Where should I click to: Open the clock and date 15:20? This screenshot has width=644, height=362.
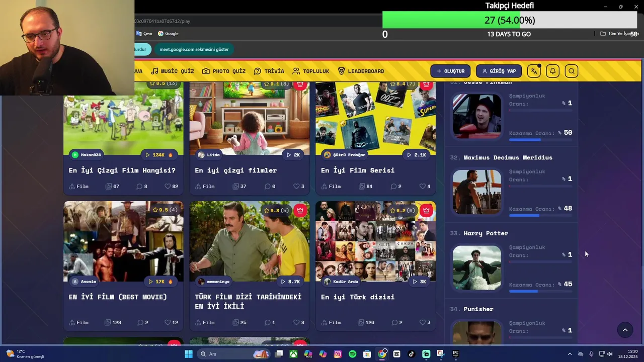pos(629,354)
